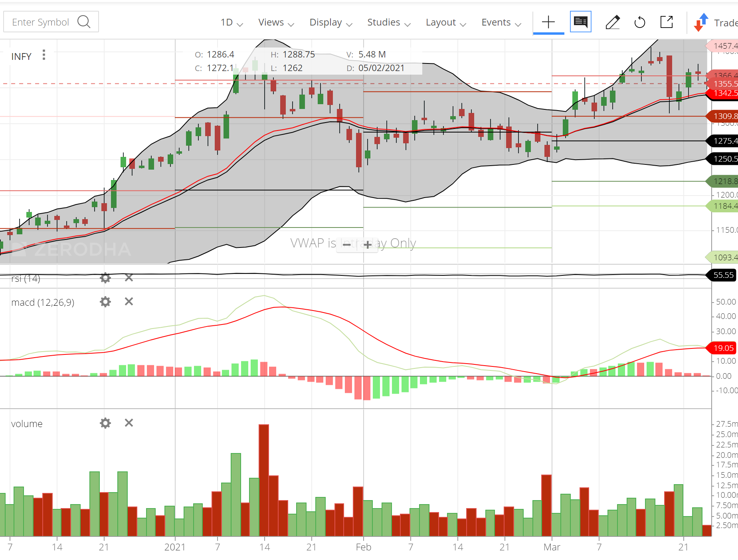Open the Layout dropdown menu
738x560 pixels.
446,22
